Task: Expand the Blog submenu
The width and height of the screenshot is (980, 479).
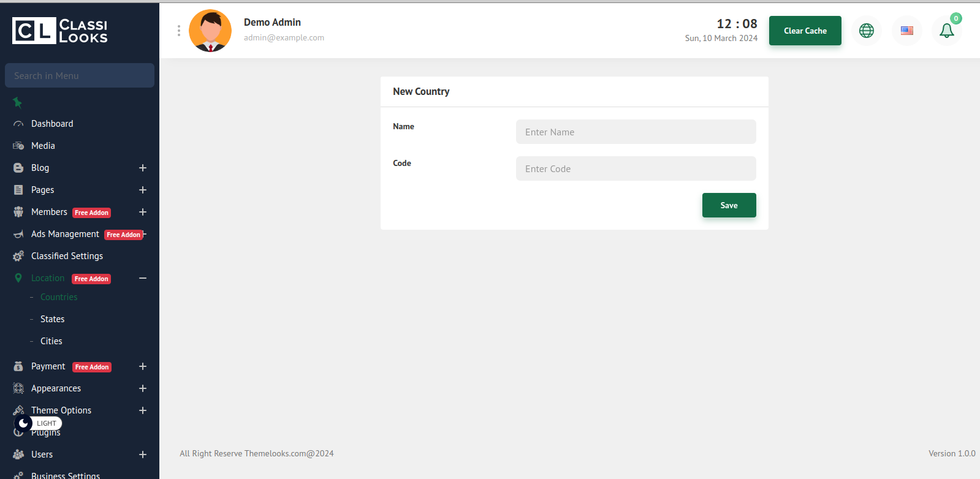Action: click(143, 168)
